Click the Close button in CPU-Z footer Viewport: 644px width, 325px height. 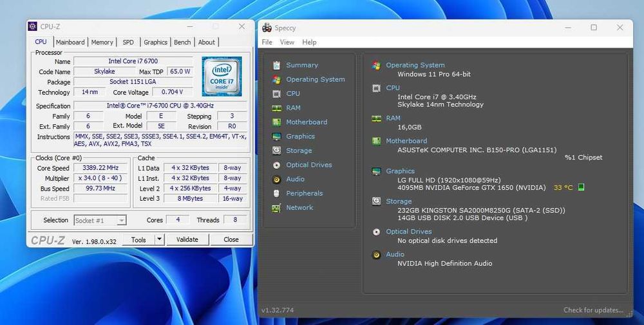(x=231, y=239)
